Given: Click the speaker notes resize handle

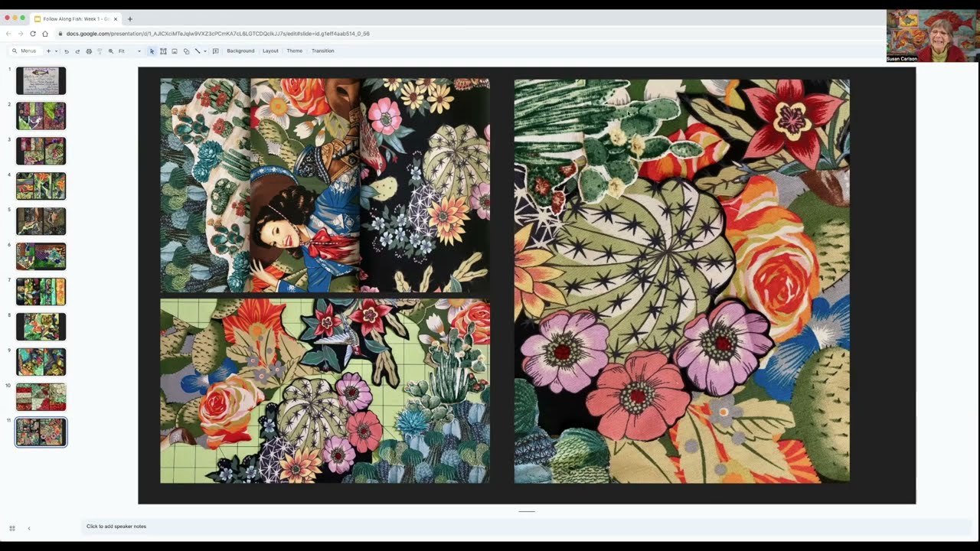Looking at the screenshot, I should click(x=527, y=511).
